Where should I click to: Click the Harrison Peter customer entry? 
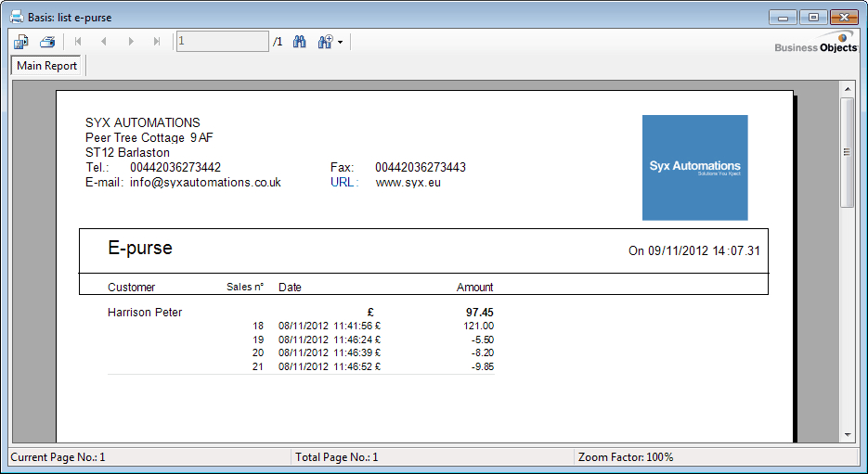pyautogui.click(x=145, y=313)
